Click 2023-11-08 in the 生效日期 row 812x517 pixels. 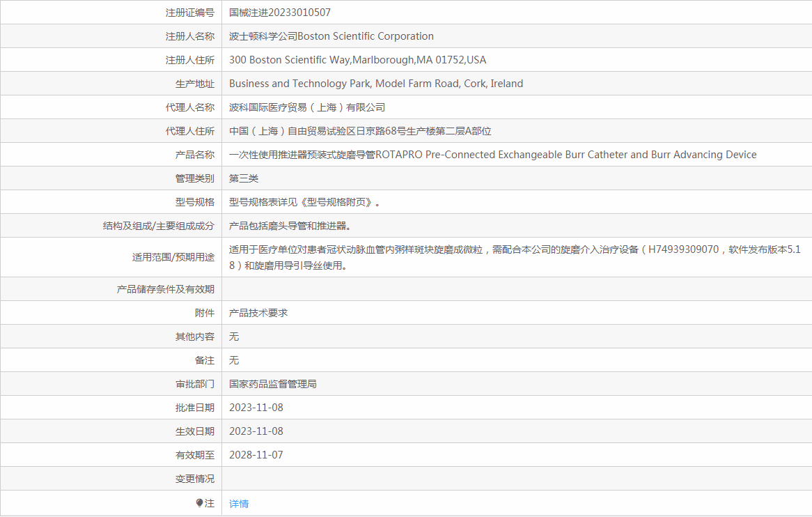pyautogui.click(x=256, y=431)
